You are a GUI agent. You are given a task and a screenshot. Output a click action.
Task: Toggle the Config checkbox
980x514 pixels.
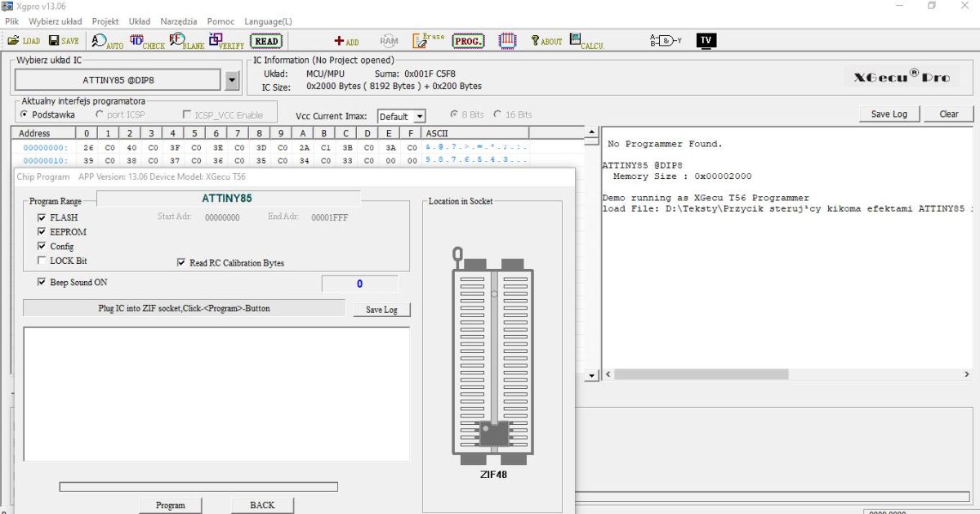(42, 246)
